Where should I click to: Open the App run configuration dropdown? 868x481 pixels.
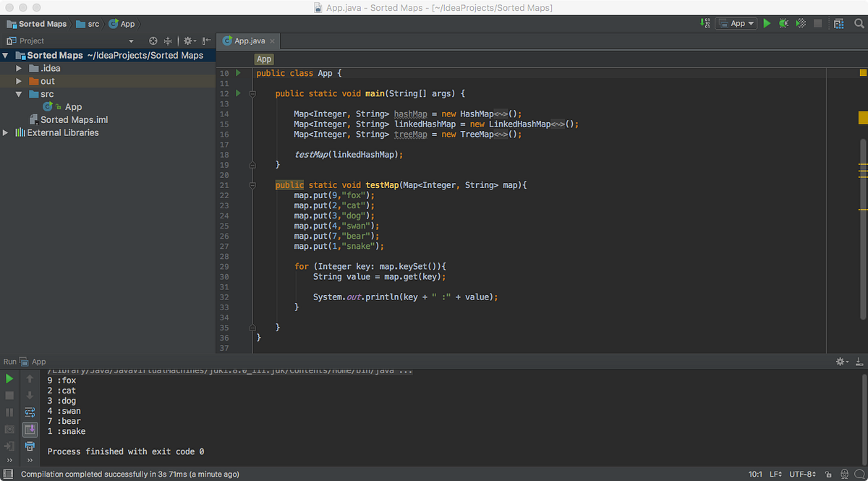[x=736, y=24]
